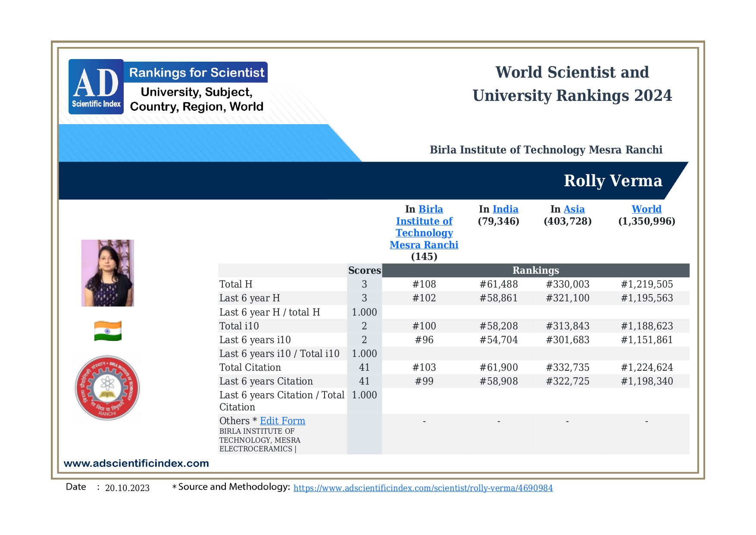Click the Scores column header

[364, 270]
